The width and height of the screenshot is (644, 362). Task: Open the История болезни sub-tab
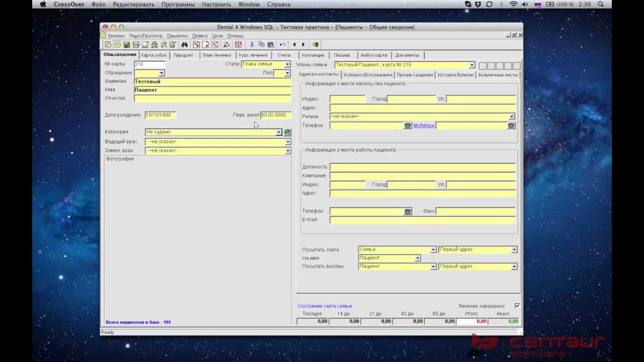tap(455, 75)
